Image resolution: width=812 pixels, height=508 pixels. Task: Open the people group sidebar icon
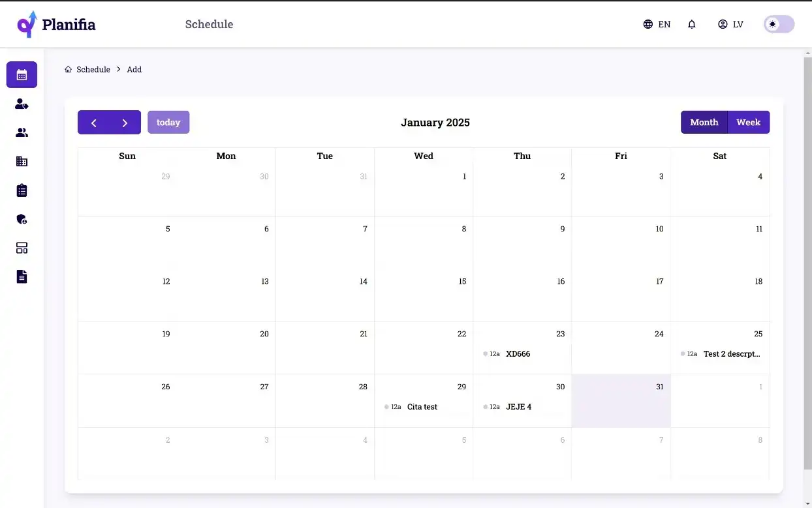tap(22, 132)
